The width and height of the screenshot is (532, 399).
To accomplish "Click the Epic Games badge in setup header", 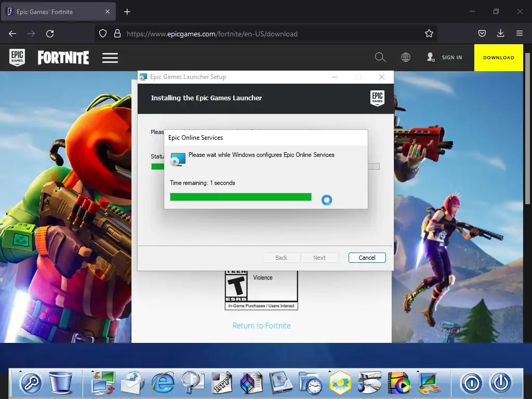I will coord(377,98).
